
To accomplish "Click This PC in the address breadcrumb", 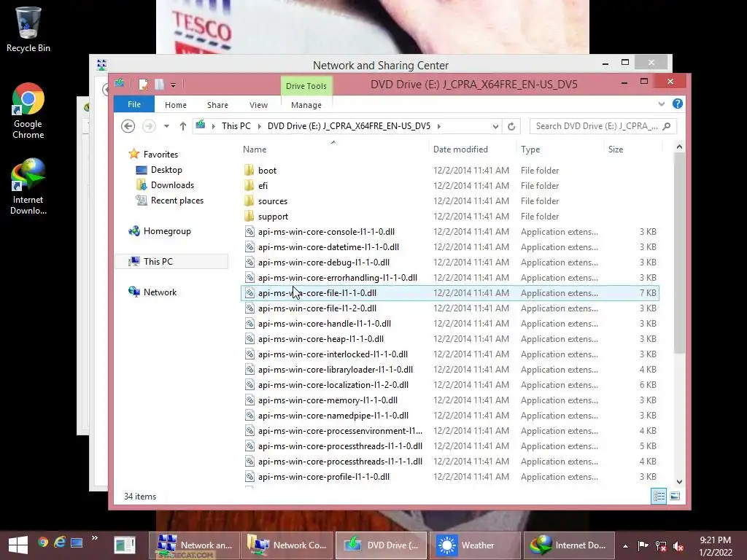I will click(x=236, y=126).
